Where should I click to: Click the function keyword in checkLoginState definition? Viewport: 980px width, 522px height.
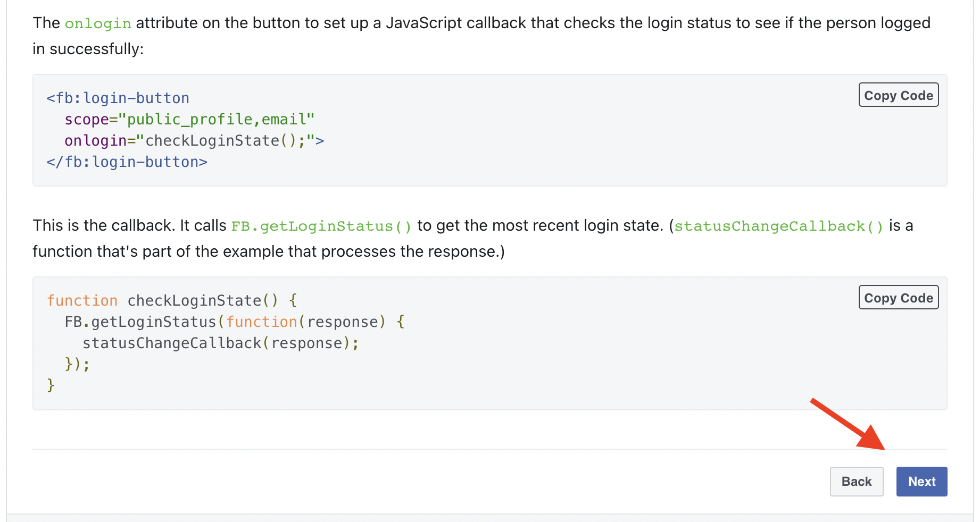[x=82, y=300]
